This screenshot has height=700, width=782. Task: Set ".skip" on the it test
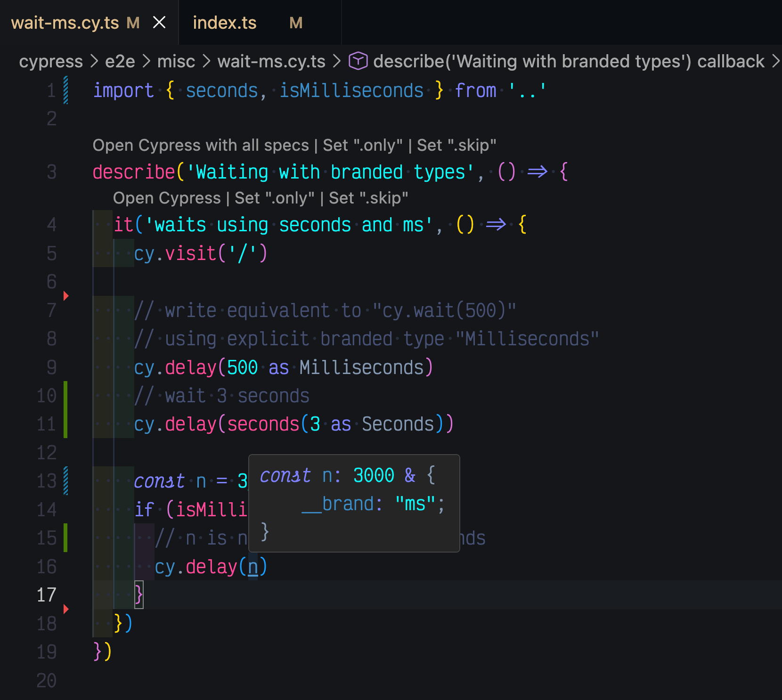coord(368,198)
